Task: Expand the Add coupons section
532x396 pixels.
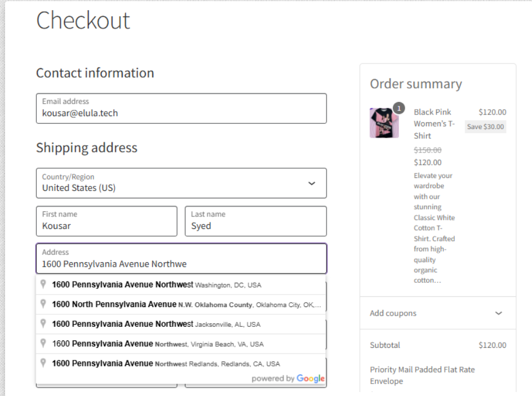Action: 437,313
